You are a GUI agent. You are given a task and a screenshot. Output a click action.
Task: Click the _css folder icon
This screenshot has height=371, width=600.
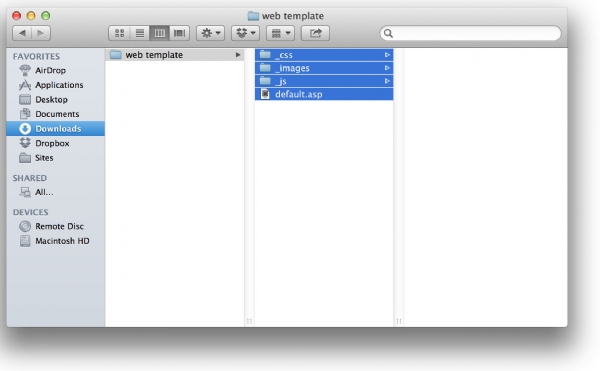tap(265, 55)
